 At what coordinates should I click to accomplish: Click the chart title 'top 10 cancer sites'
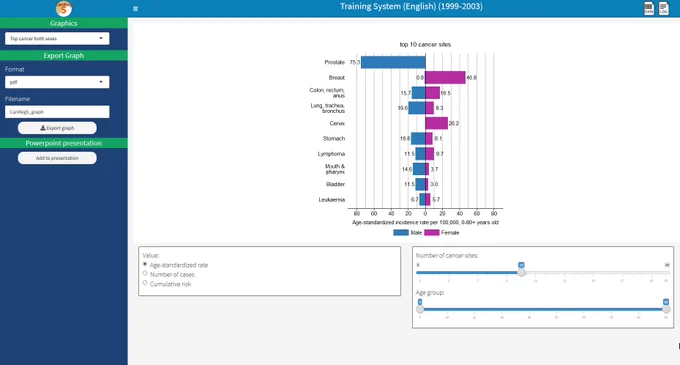(x=425, y=45)
